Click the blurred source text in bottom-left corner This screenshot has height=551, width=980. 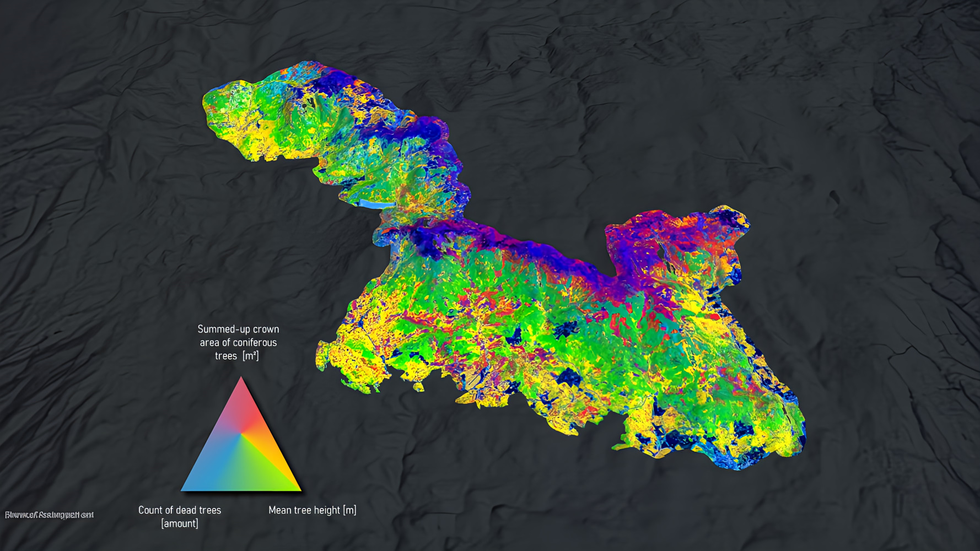[x=49, y=515]
